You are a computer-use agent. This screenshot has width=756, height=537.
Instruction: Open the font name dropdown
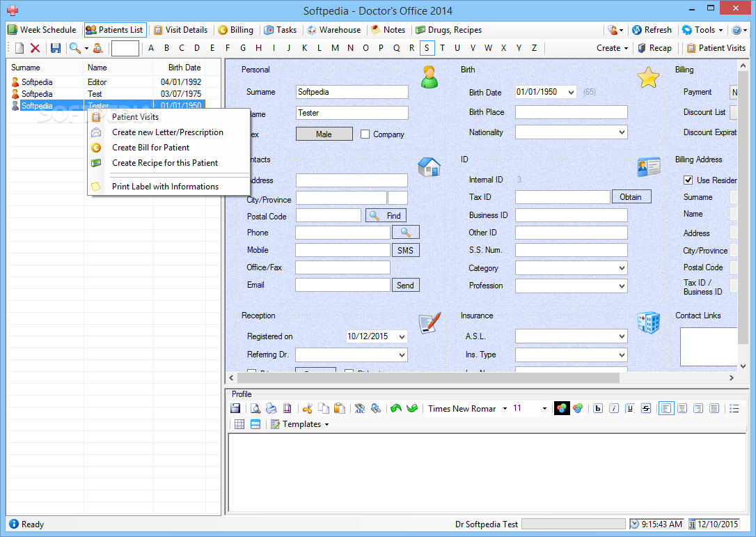coord(505,409)
